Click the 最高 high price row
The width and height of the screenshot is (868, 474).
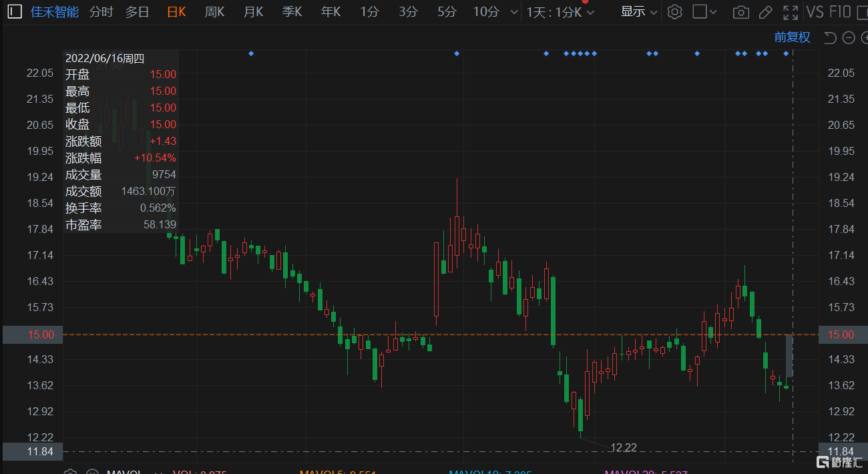click(121, 91)
